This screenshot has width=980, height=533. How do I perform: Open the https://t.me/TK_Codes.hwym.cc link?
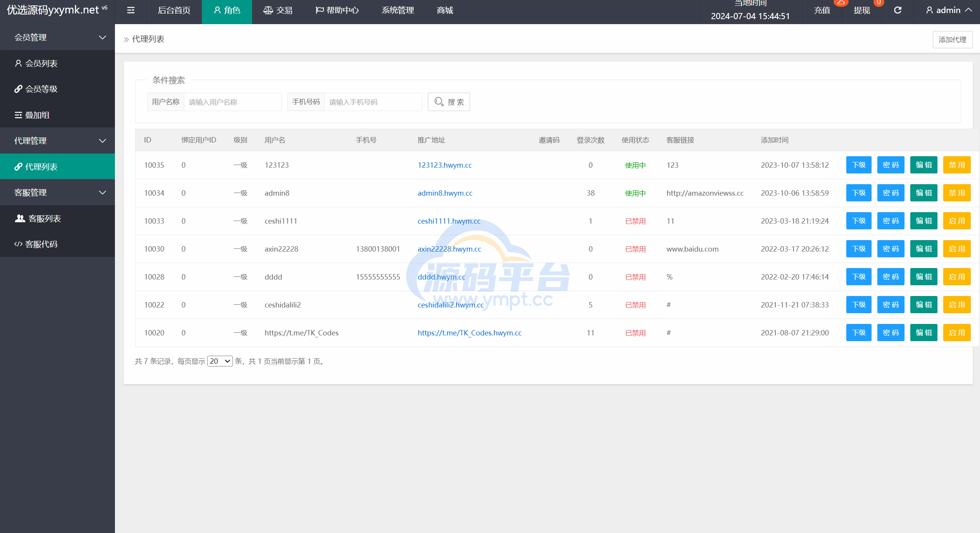click(x=470, y=333)
